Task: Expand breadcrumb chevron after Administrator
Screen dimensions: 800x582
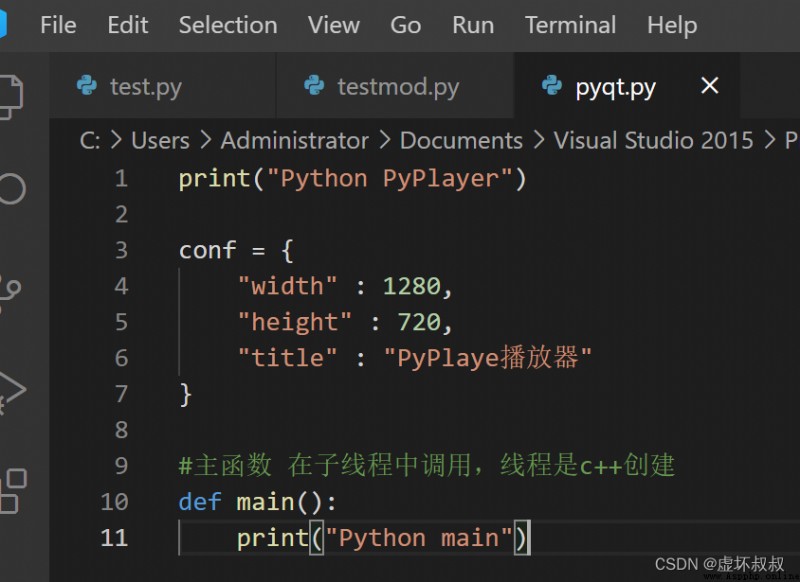Action: point(385,140)
